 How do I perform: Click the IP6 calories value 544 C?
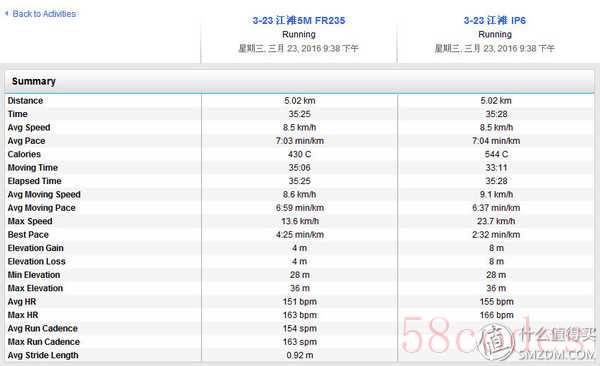coord(496,154)
